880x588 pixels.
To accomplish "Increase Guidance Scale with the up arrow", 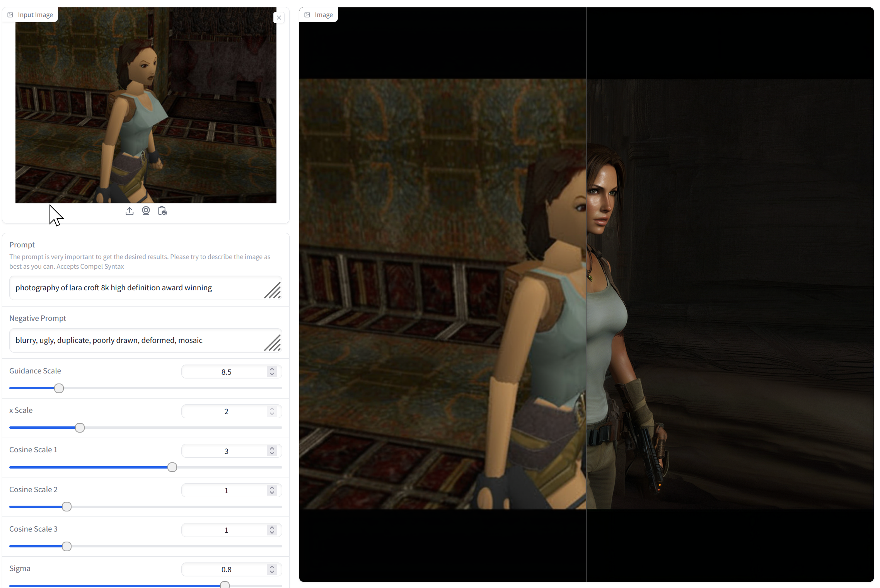I will tap(272, 369).
